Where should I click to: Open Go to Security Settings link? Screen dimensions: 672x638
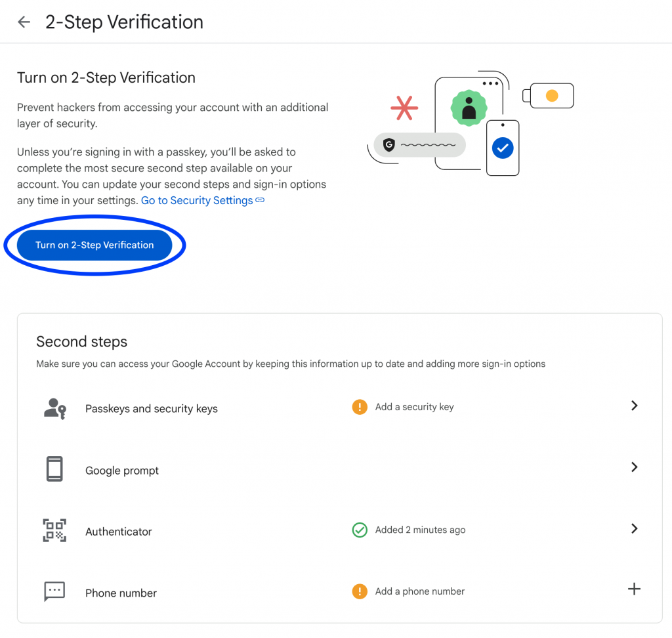click(x=197, y=200)
